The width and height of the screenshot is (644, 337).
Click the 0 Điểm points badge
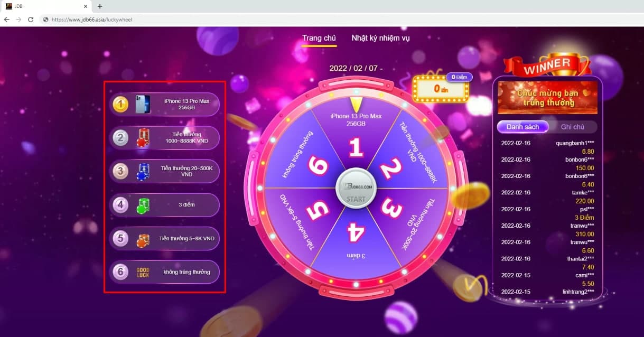pos(459,77)
